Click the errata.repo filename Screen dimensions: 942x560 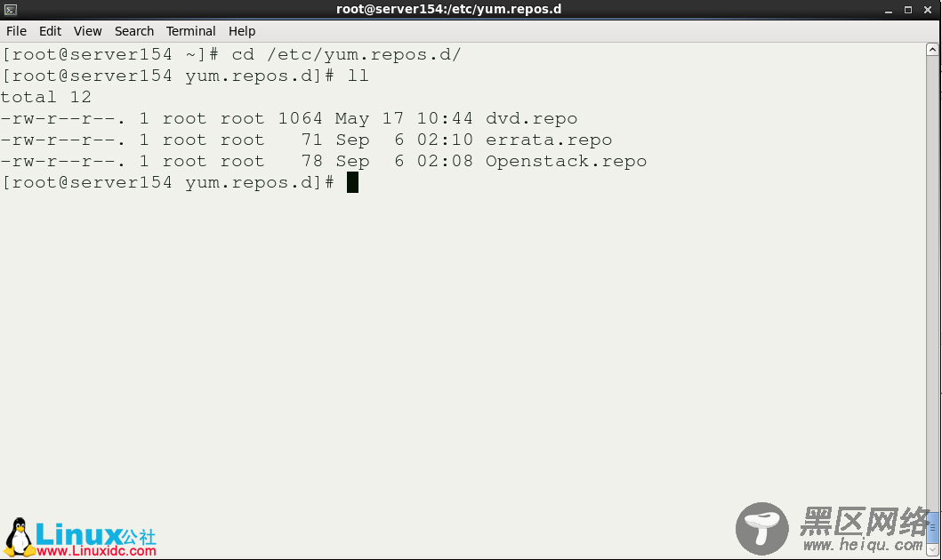pyautogui.click(x=549, y=140)
